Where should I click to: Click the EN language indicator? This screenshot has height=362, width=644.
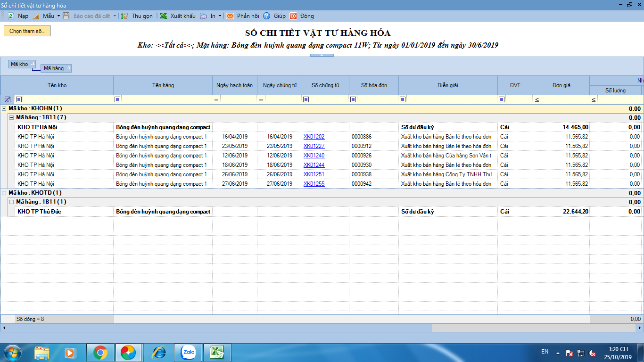pyautogui.click(x=545, y=352)
